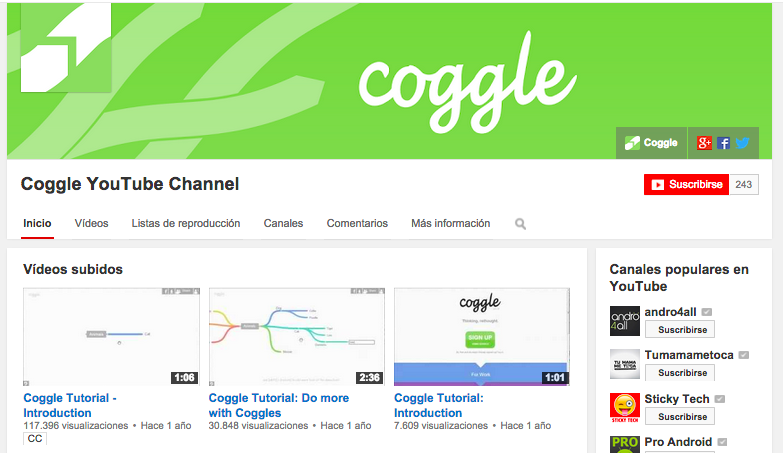This screenshot has height=453, width=783.
Task: Subscribe to Sticky Tech channel
Action: (x=680, y=417)
